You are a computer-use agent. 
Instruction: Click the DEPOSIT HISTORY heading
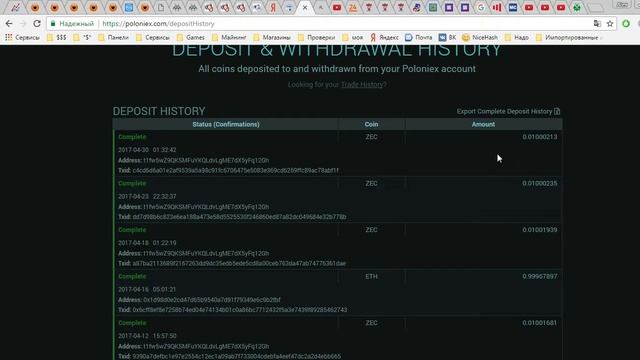point(159,111)
